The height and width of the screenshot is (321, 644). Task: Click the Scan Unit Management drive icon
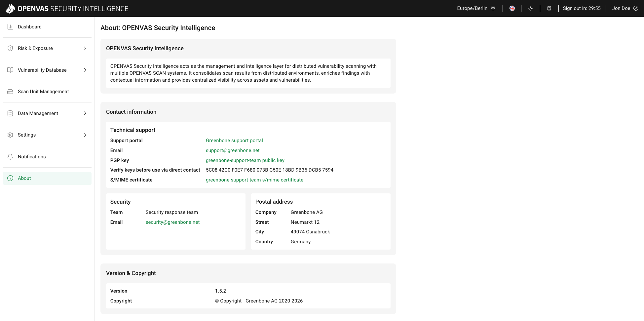tap(10, 92)
